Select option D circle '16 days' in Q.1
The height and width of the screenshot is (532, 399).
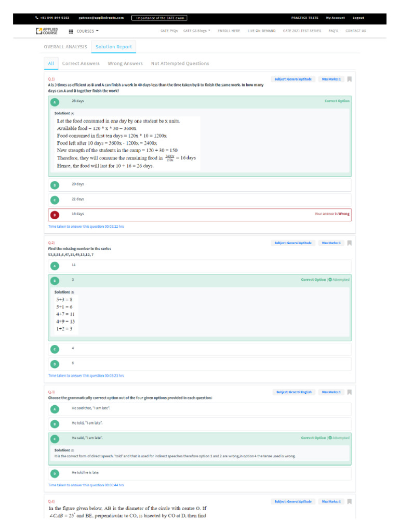[x=55, y=215]
